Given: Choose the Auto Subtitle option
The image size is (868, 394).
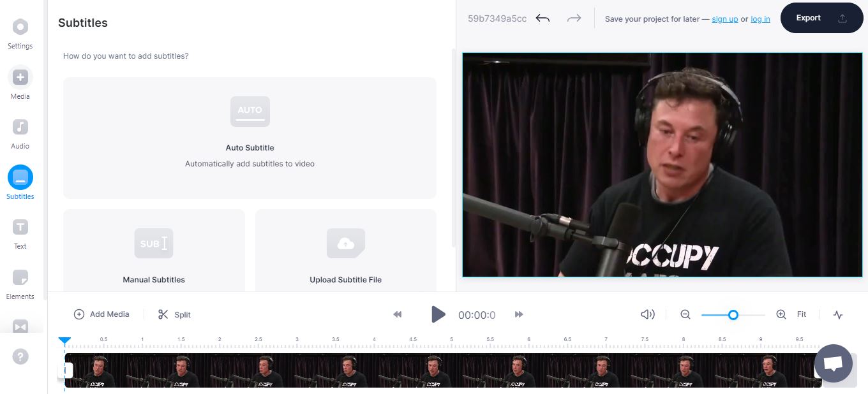Looking at the screenshot, I should (x=250, y=138).
